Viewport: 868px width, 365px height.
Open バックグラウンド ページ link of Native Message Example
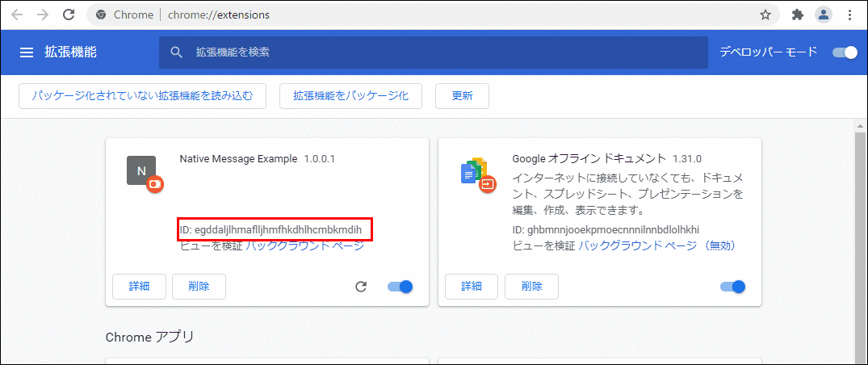tap(304, 246)
